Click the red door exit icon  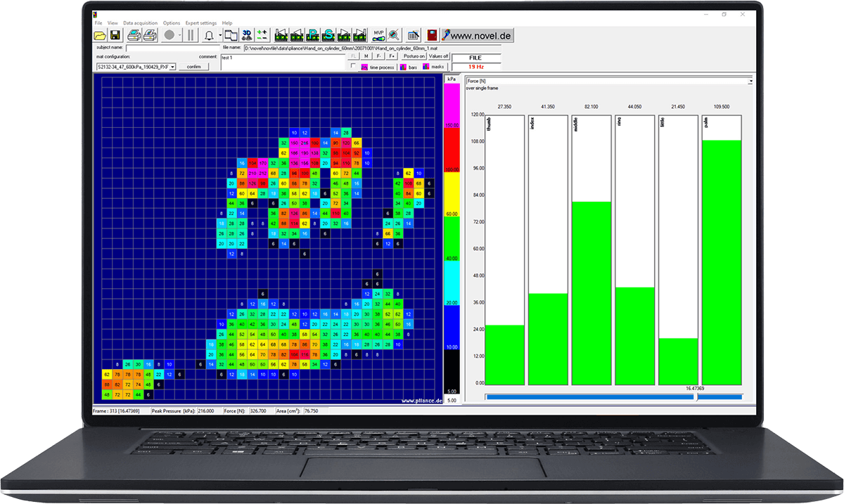(431, 34)
